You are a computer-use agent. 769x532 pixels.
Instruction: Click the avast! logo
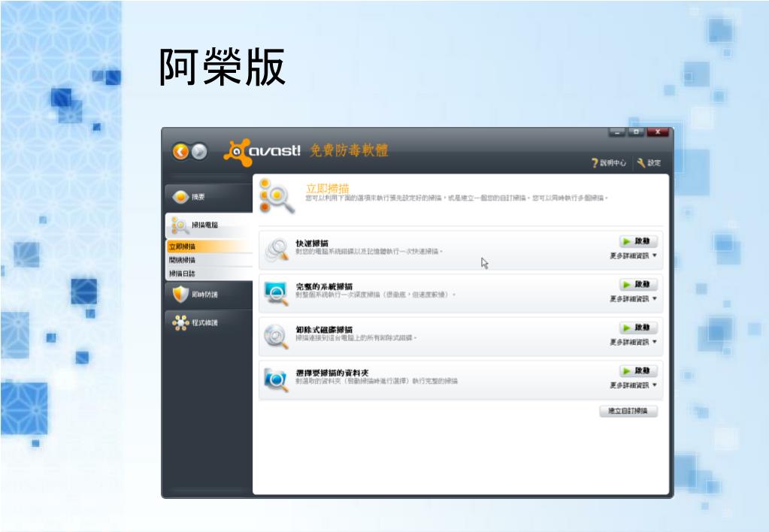click(x=262, y=152)
